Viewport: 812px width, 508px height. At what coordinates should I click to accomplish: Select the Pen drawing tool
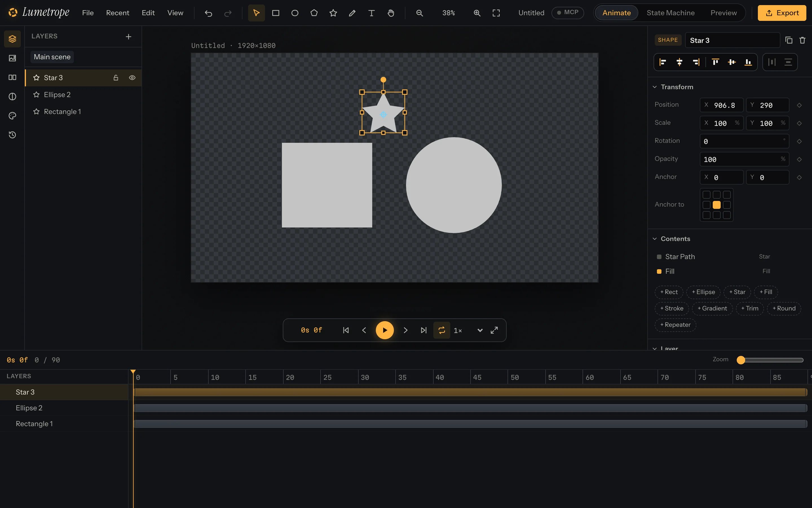pyautogui.click(x=352, y=13)
